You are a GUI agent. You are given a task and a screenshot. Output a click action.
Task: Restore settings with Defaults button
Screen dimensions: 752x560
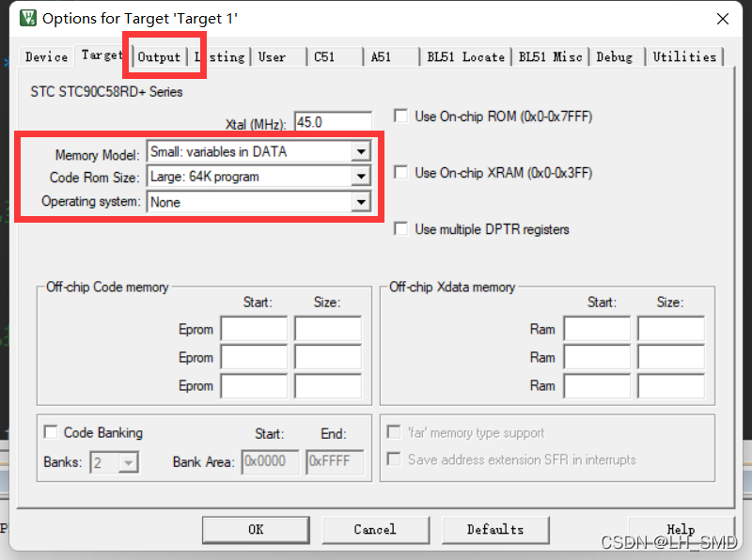tap(495, 529)
